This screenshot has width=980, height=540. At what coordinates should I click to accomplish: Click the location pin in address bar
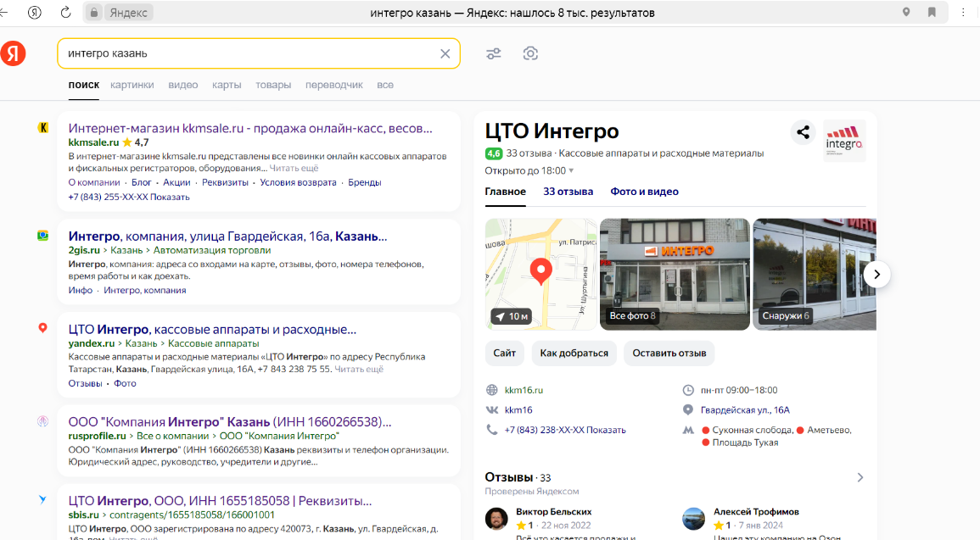coord(906,13)
